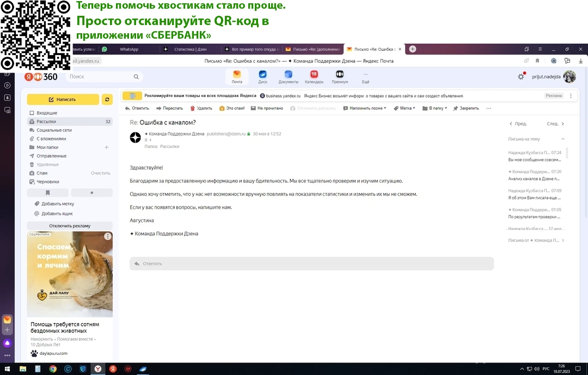This screenshot has height=375, width=588.
Task: Click the Написать compose button
Action: [63, 100]
